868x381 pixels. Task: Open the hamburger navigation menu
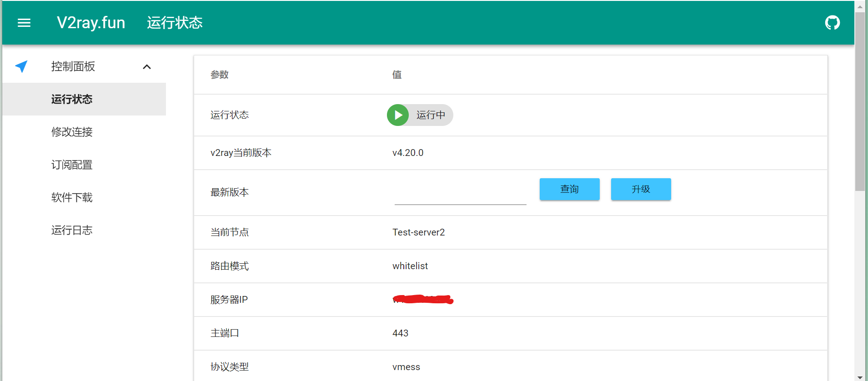[24, 23]
